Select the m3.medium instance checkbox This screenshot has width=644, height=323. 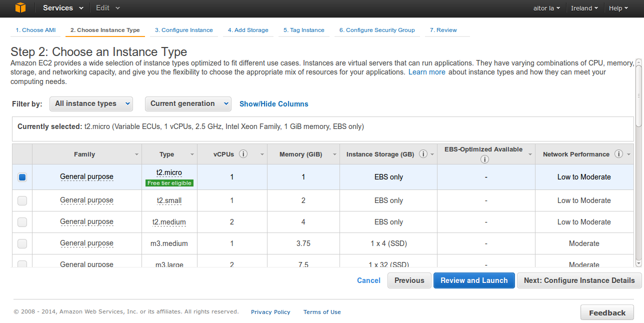(22, 243)
